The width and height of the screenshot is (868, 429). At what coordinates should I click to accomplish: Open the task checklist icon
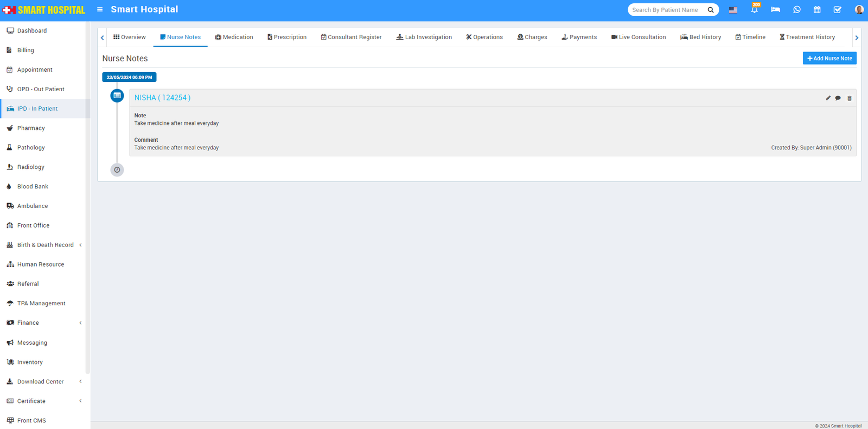(x=837, y=10)
